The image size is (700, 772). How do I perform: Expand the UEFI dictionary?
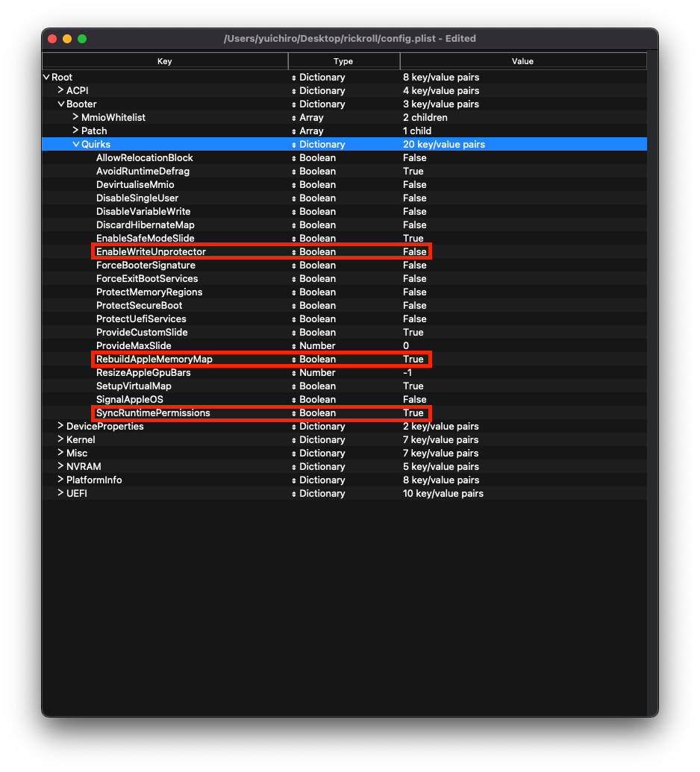tap(60, 493)
